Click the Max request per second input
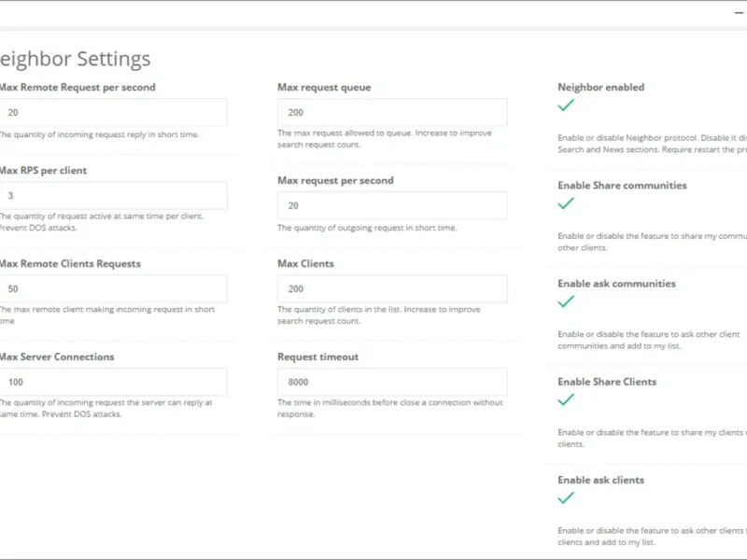 392,205
